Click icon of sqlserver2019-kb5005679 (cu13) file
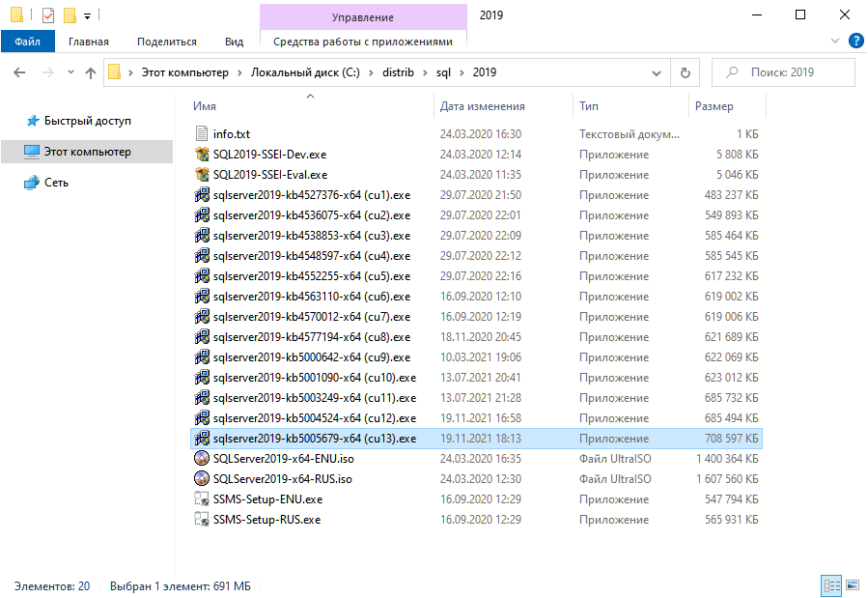This screenshot has width=868, height=598. click(202, 438)
